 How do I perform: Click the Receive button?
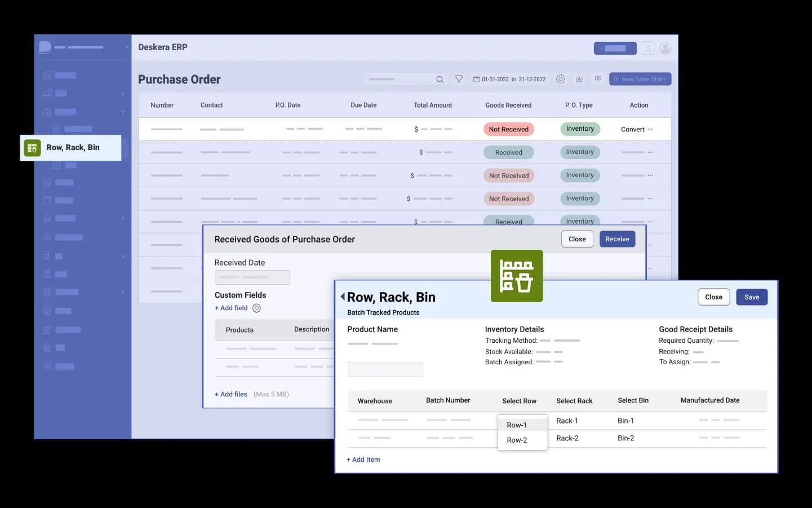[x=617, y=239]
